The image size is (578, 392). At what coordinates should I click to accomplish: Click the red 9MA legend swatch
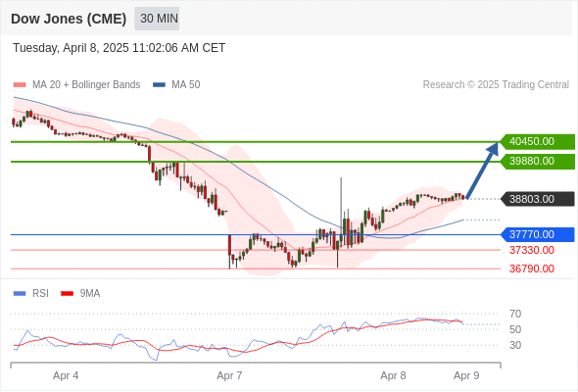(67, 294)
